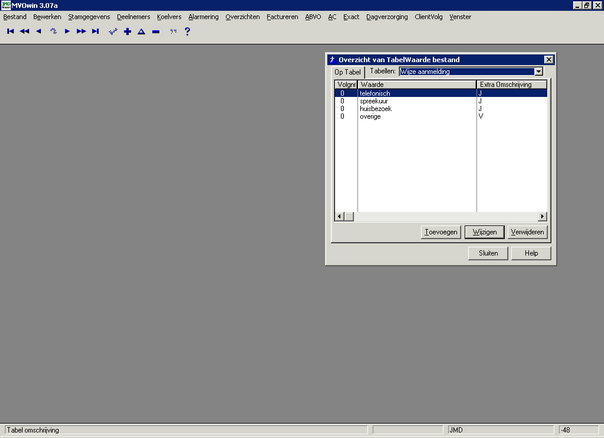Select the telefonisch row
The height and width of the screenshot is (438, 604).
point(441,93)
